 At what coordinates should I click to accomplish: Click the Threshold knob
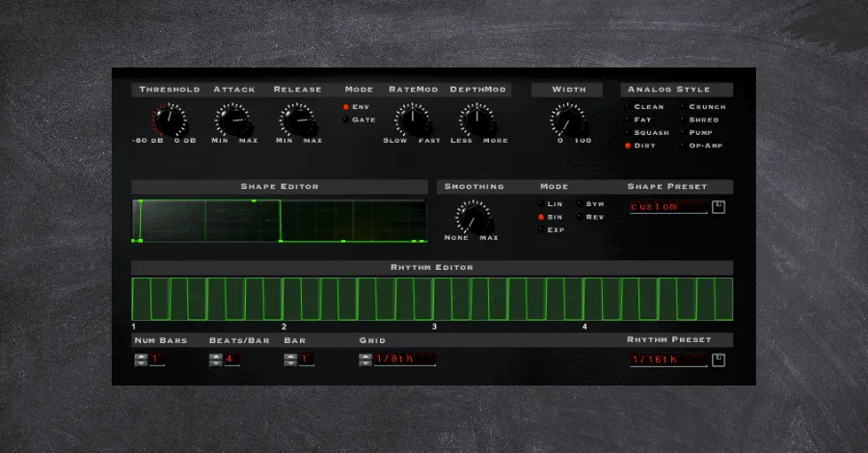click(x=169, y=120)
